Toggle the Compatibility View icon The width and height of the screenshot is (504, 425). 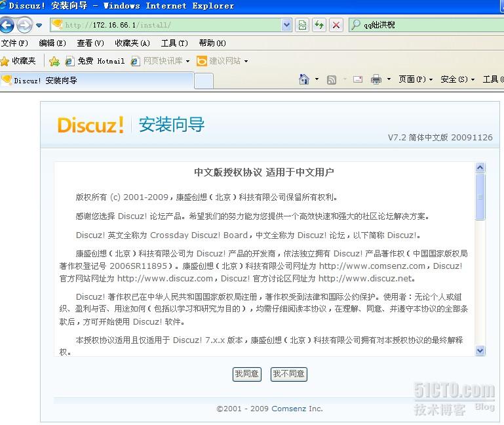[x=302, y=25]
